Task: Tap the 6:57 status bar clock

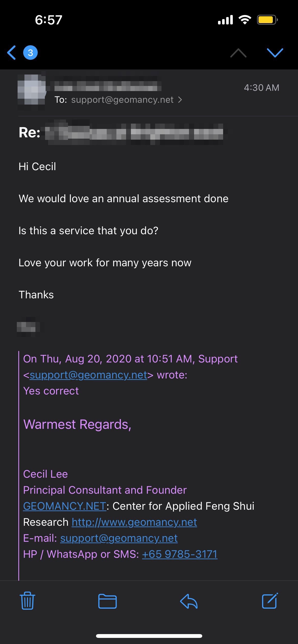Action: click(48, 20)
